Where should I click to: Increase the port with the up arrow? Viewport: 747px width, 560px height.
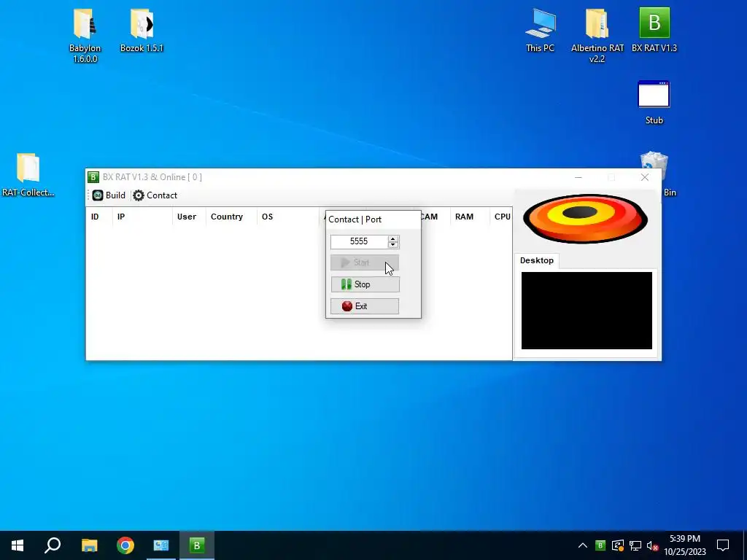(393, 238)
